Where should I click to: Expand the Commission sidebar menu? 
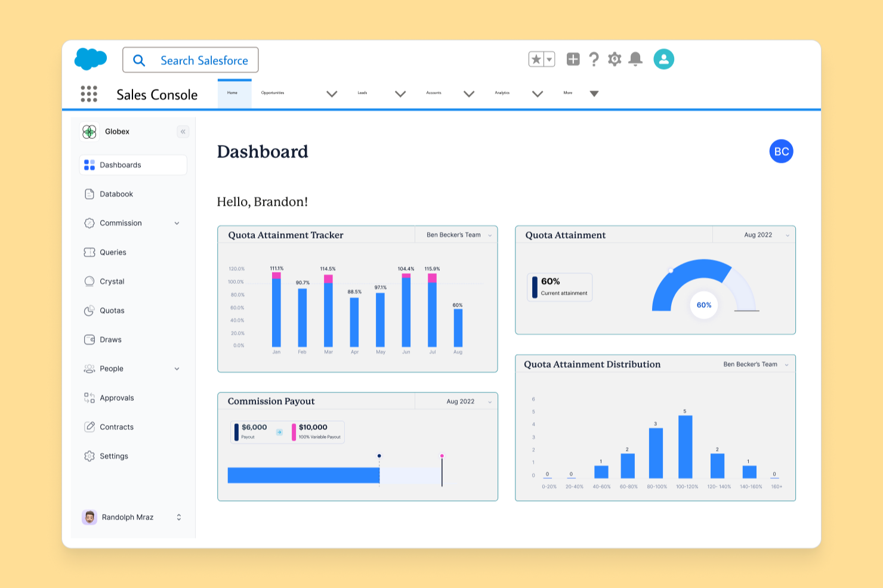tap(177, 223)
